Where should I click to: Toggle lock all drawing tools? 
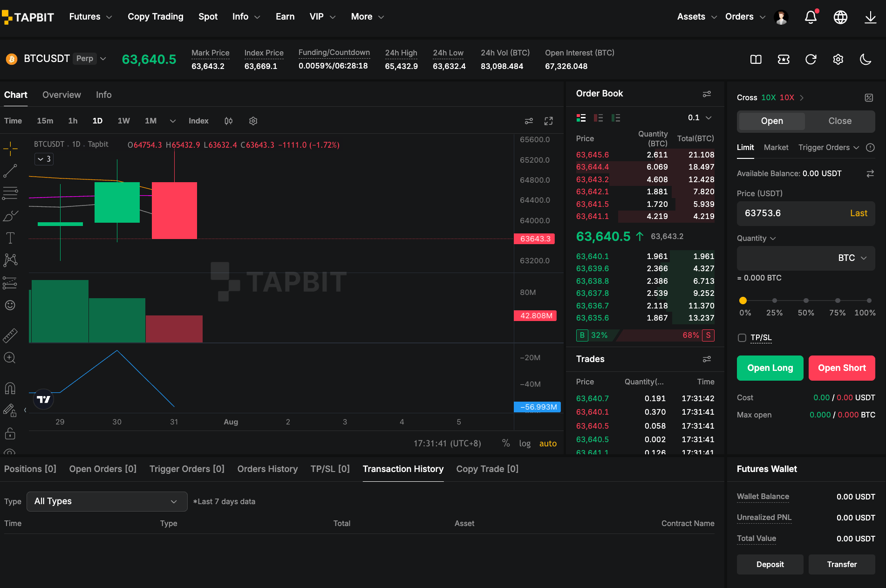coord(10,433)
